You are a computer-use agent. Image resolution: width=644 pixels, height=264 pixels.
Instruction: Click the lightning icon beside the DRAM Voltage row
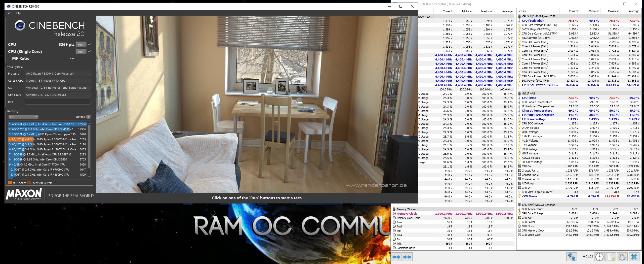(519, 128)
